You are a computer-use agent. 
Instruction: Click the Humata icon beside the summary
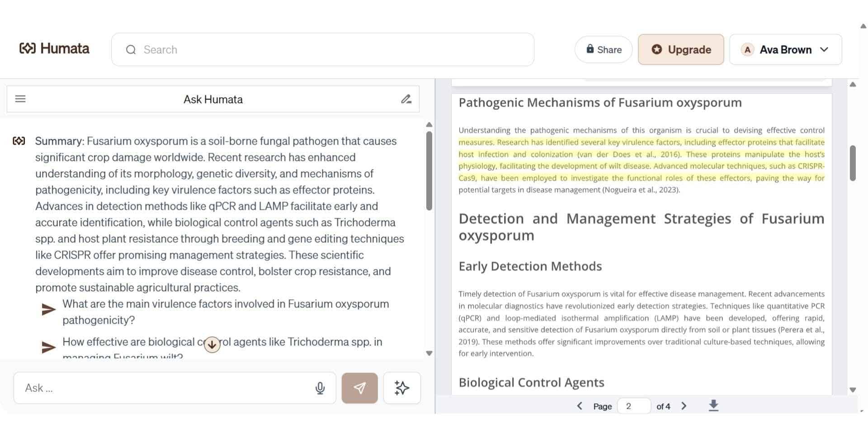pyautogui.click(x=19, y=141)
